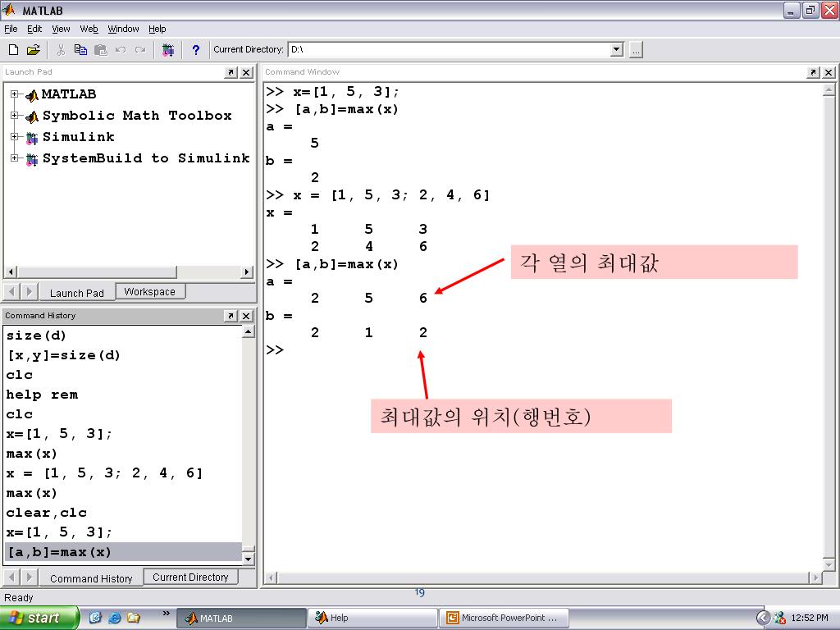Undock the Command History panel

pos(231,316)
